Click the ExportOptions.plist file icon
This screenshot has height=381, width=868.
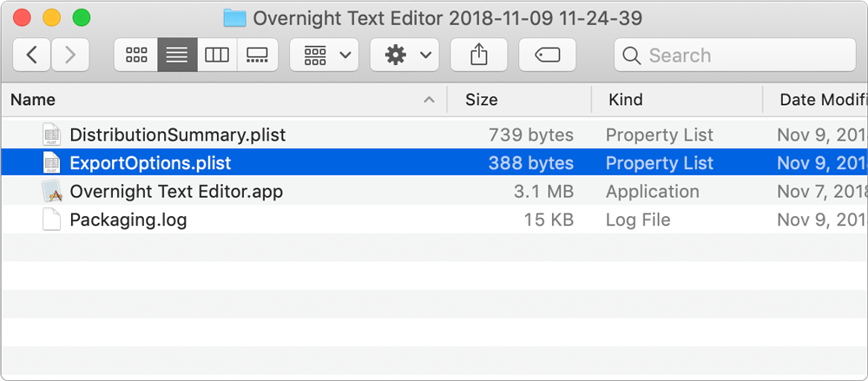coord(51,163)
